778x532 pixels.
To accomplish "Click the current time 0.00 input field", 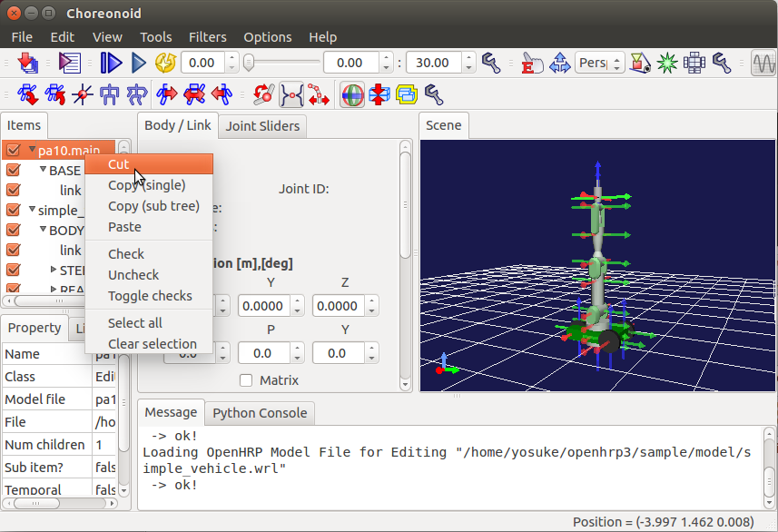I will pyautogui.click(x=203, y=63).
